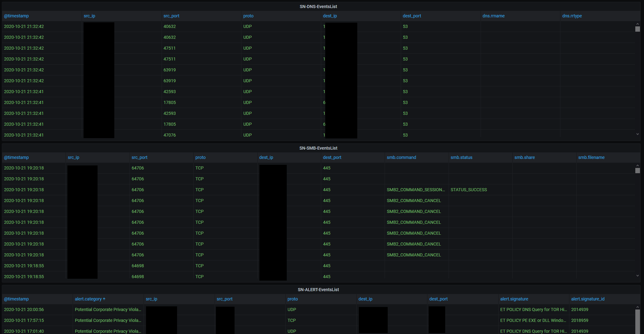Click signature ID 2014939 in the 20:00:56 row
Image resolution: width=644 pixels, height=334 pixels.
click(580, 309)
